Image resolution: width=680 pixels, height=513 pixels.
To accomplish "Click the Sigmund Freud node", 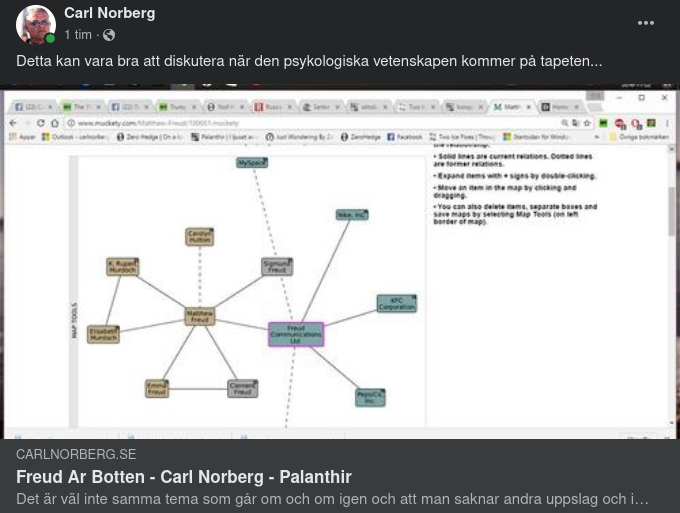I will coord(277,267).
